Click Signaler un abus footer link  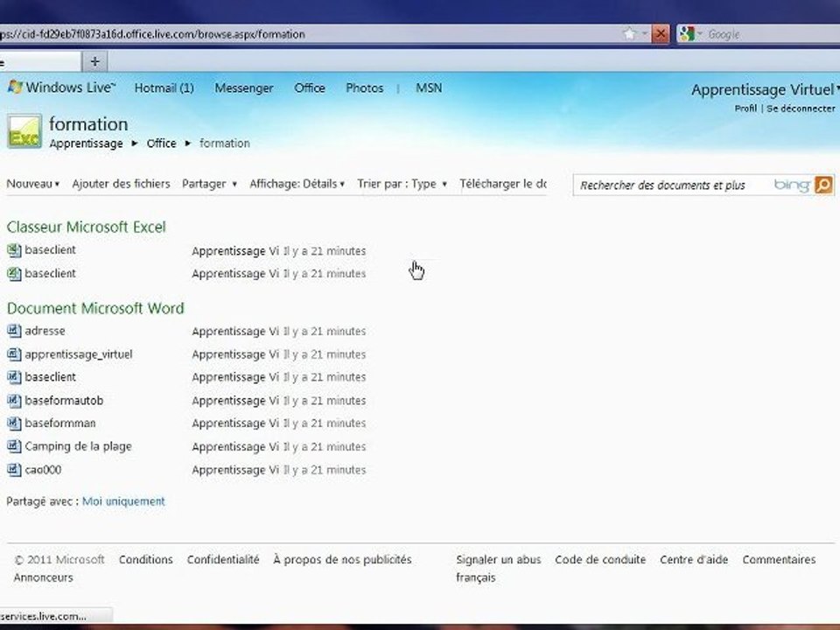point(498,559)
